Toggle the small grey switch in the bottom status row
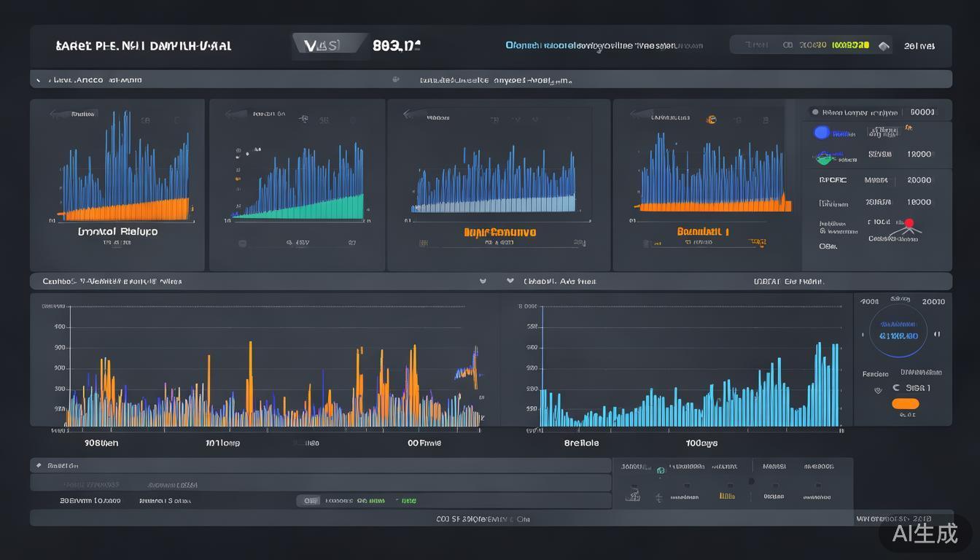The image size is (980, 560). click(309, 501)
